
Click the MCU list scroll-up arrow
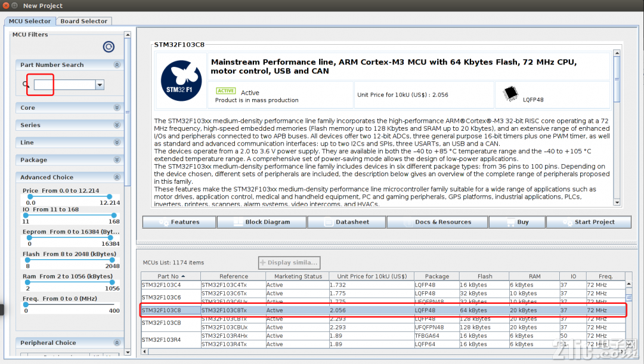tap(629, 284)
